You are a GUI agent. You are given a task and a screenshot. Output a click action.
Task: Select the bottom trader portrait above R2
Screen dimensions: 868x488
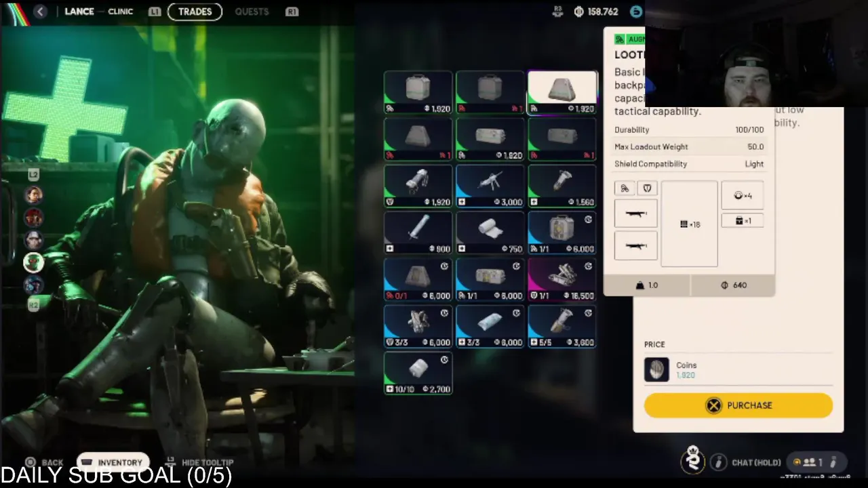tap(33, 285)
